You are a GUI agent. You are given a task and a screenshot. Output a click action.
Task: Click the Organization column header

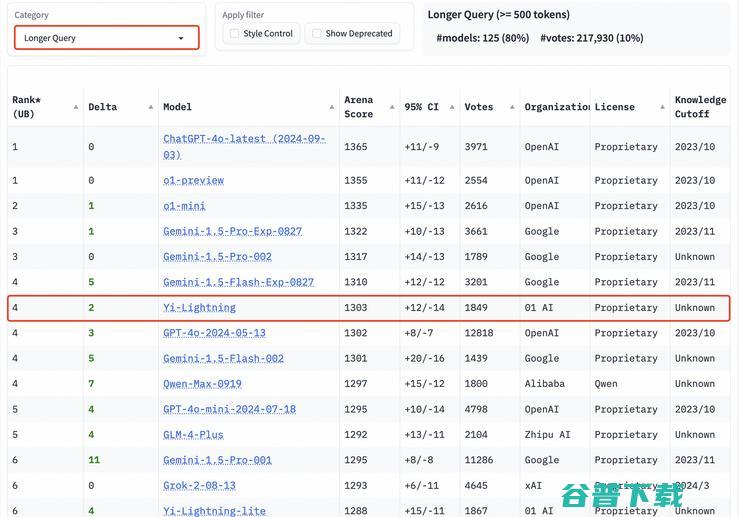point(557,107)
